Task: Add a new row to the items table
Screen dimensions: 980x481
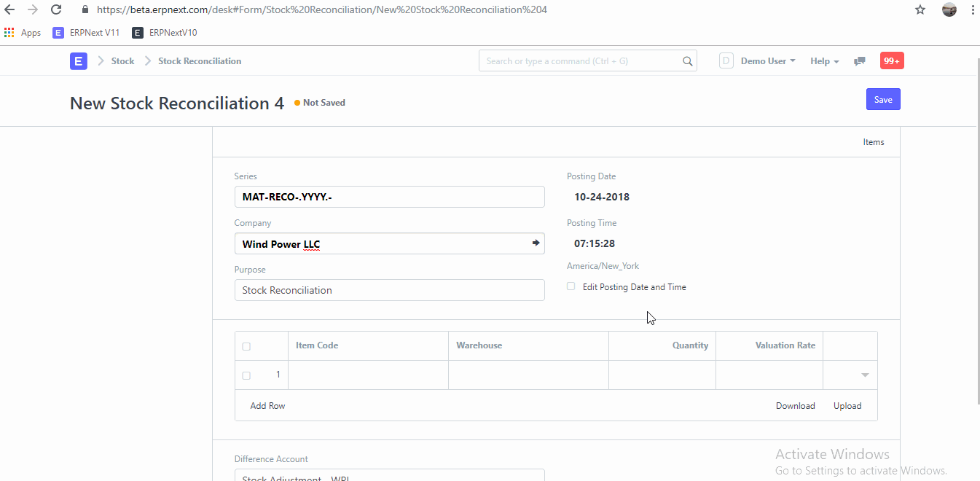Action: pos(267,405)
